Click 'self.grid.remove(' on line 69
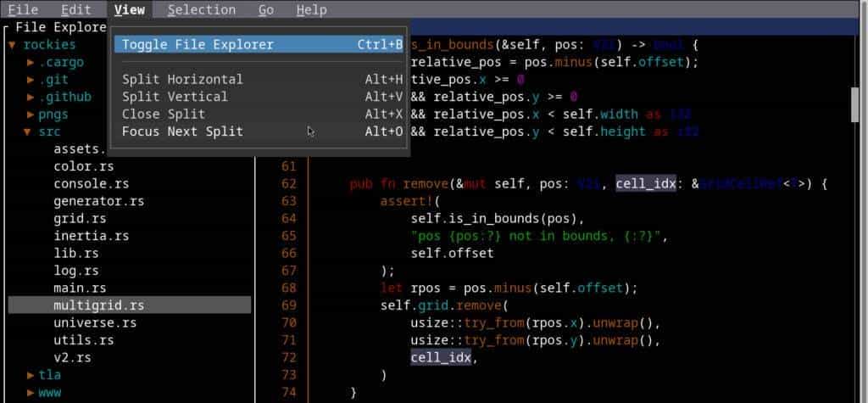The image size is (868, 403). pyautogui.click(x=444, y=305)
